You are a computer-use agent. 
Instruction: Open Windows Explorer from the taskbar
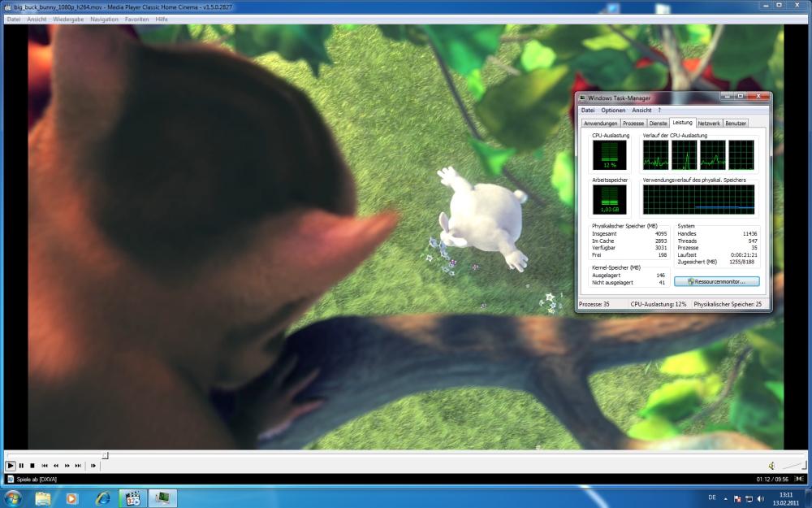tap(43, 498)
